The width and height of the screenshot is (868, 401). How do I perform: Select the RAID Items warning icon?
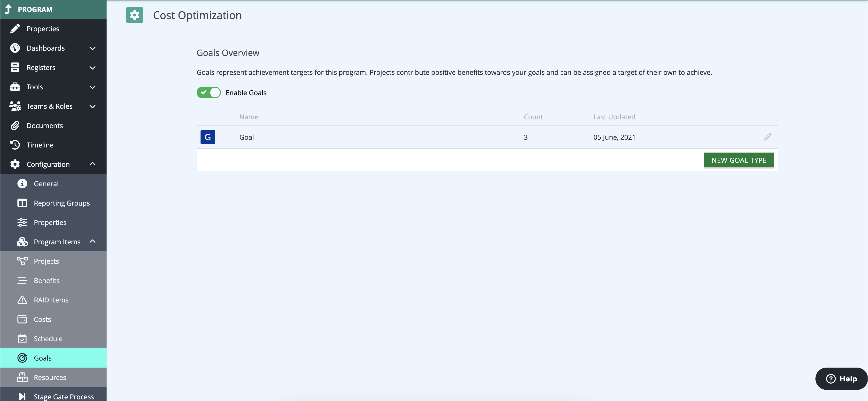coord(22,300)
